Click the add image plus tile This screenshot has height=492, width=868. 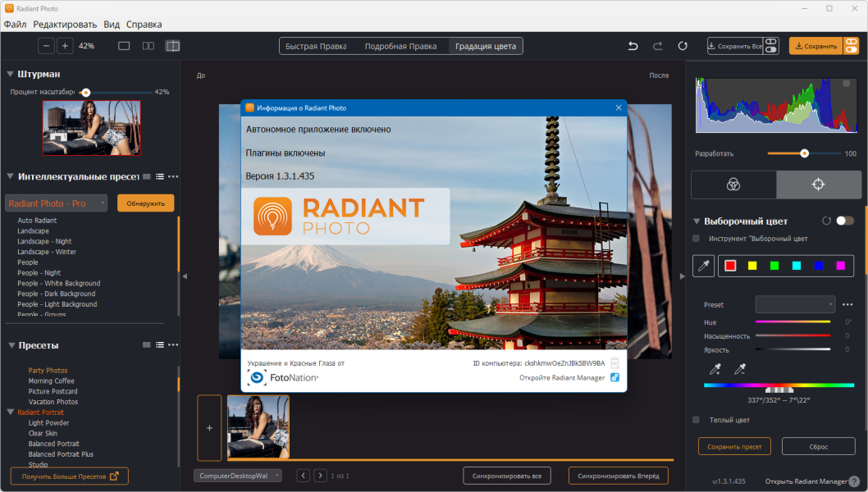pos(209,428)
